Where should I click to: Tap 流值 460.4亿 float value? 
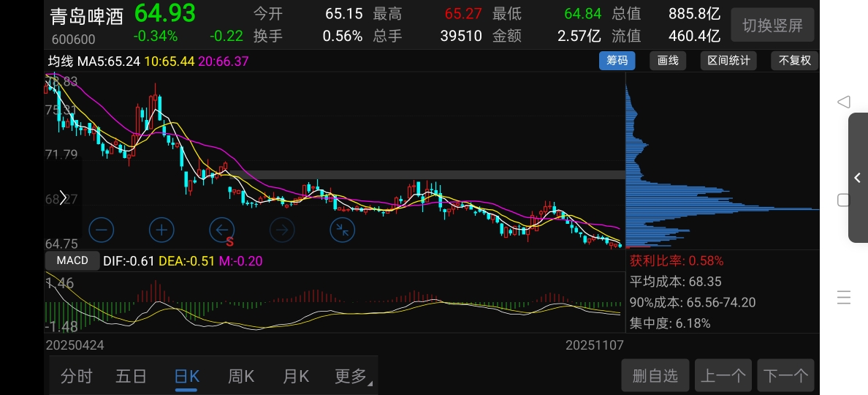pyautogui.click(x=666, y=36)
